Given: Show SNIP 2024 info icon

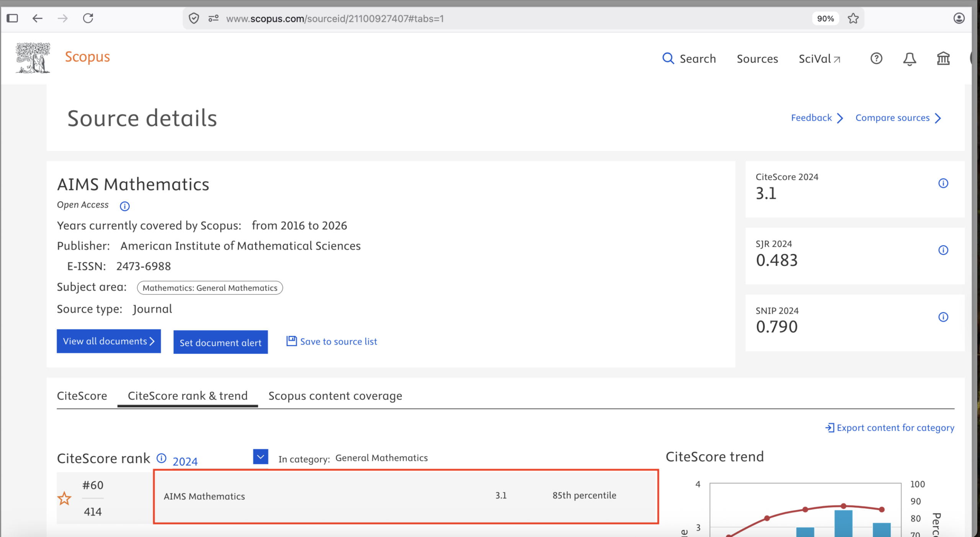Looking at the screenshot, I should pyautogui.click(x=943, y=317).
